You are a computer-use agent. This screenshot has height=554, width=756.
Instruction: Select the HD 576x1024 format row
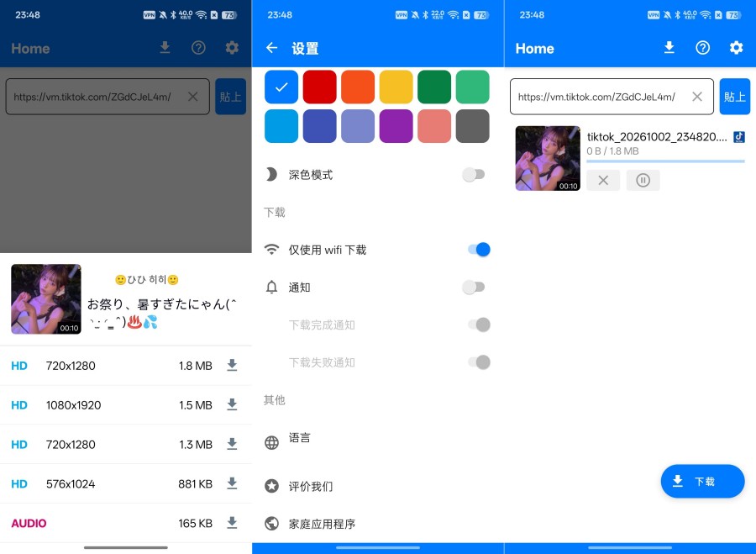126,483
